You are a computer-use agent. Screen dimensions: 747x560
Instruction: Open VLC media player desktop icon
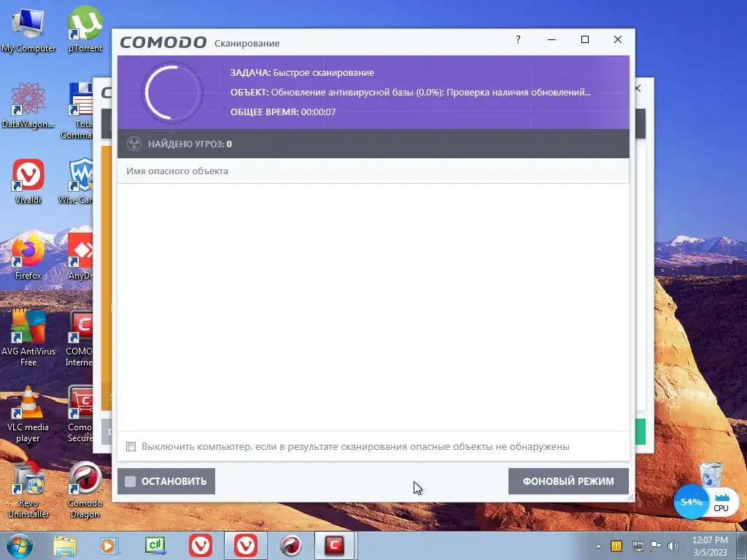point(28,414)
